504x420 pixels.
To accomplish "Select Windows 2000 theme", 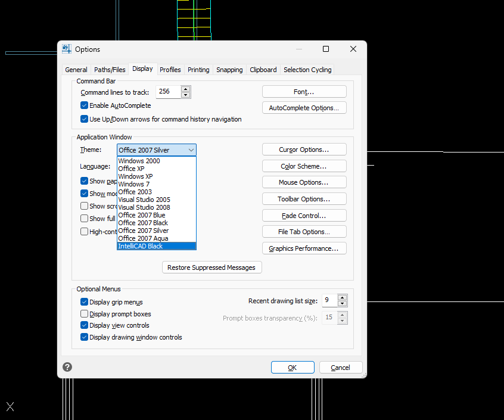I will [157, 161].
